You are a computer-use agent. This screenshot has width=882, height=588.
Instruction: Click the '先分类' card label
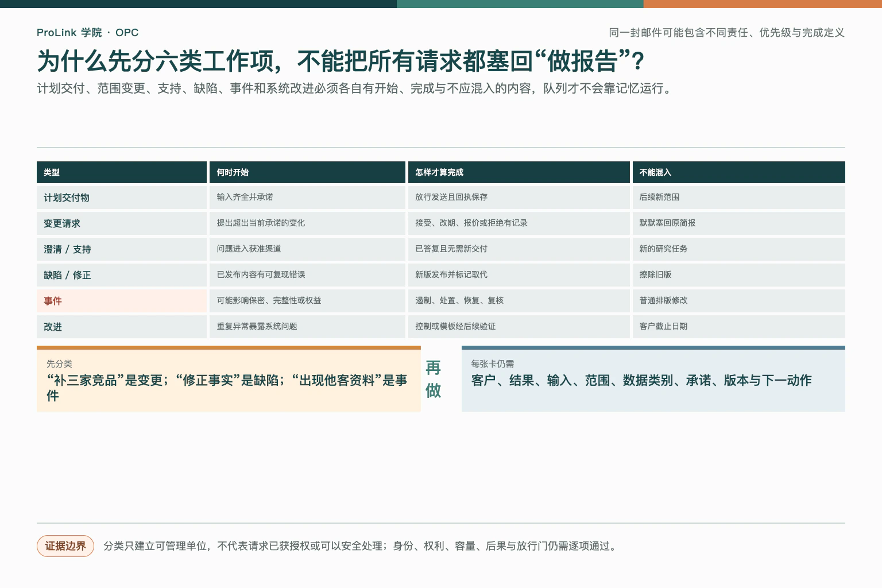(x=59, y=364)
